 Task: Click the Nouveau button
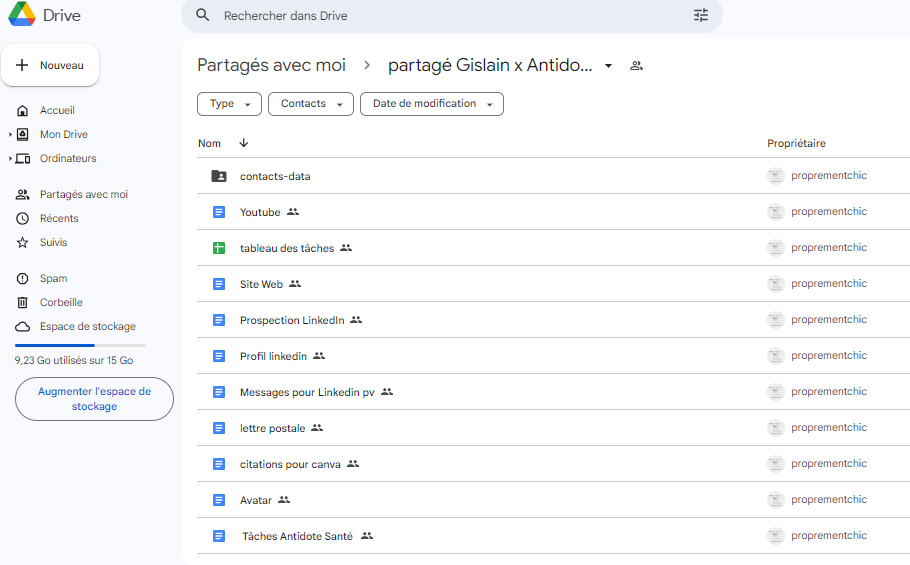click(x=50, y=65)
